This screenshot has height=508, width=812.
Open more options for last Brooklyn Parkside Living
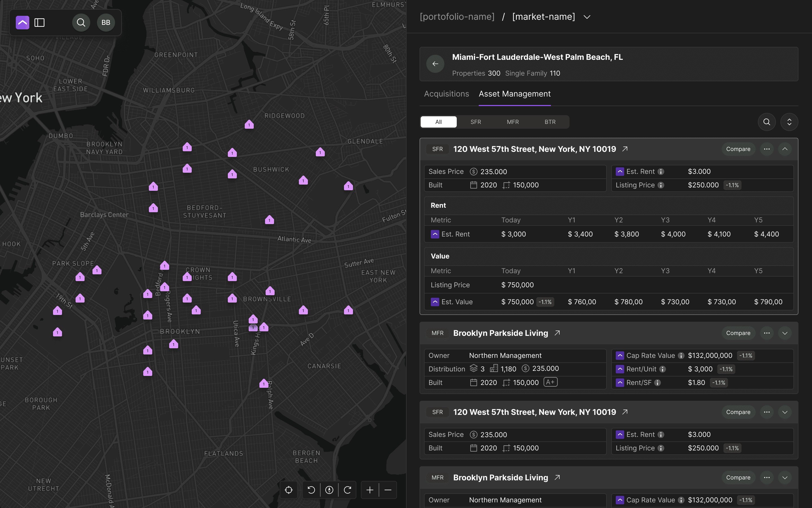coord(767,478)
